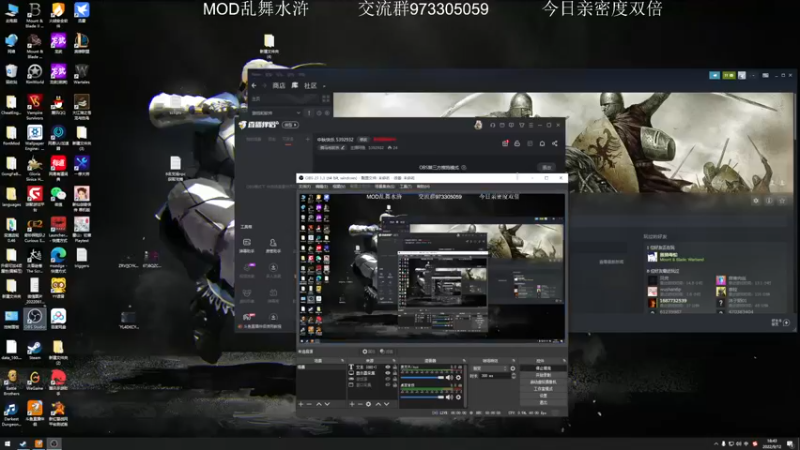Click 开始录制 in OBS controls

click(x=543, y=375)
